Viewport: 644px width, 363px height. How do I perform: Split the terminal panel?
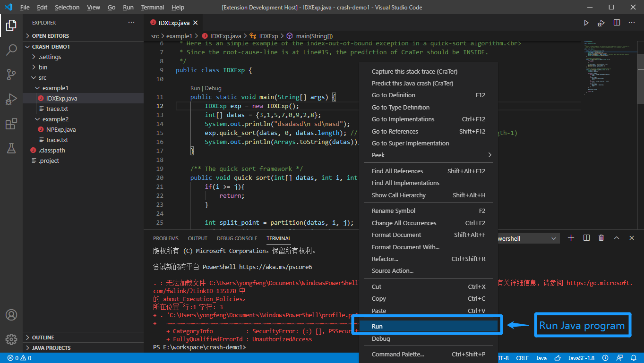click(586, 238)
